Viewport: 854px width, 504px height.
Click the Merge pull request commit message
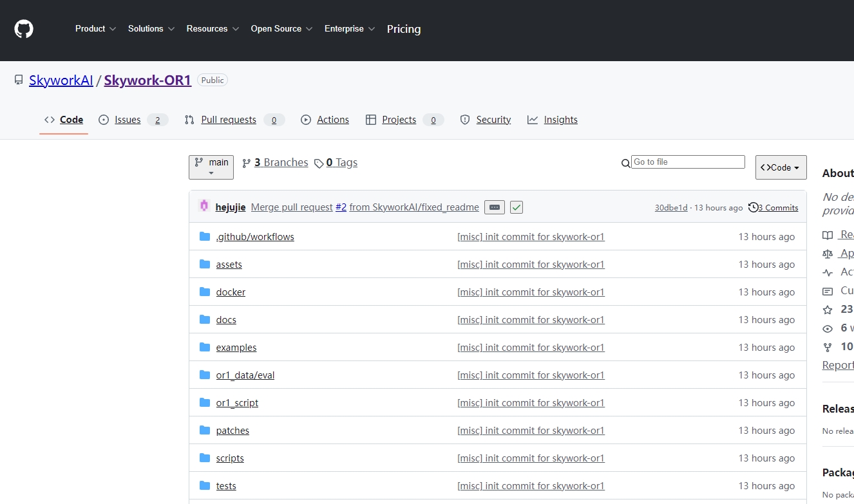[292, 207]
